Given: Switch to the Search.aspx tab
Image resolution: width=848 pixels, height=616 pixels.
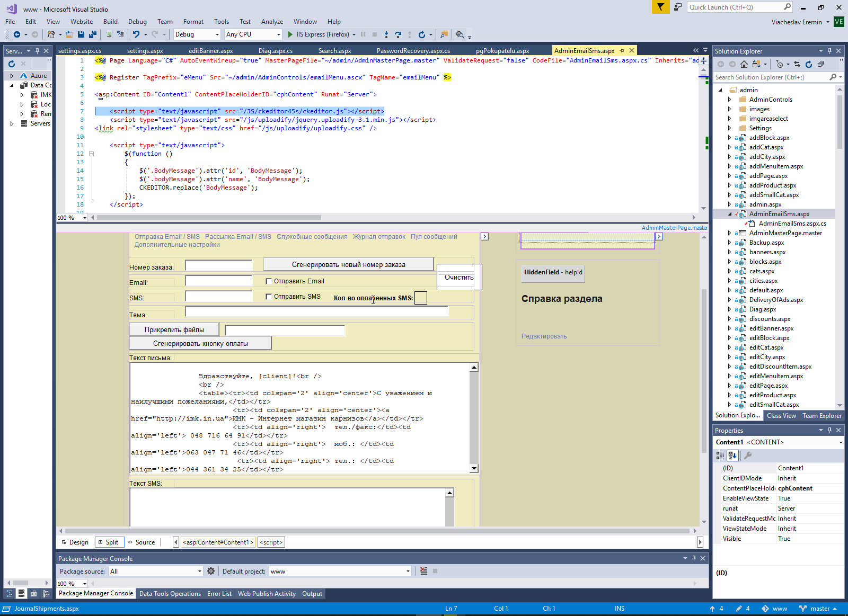Looking at the screenshot, I should click(x=334, y=51).
